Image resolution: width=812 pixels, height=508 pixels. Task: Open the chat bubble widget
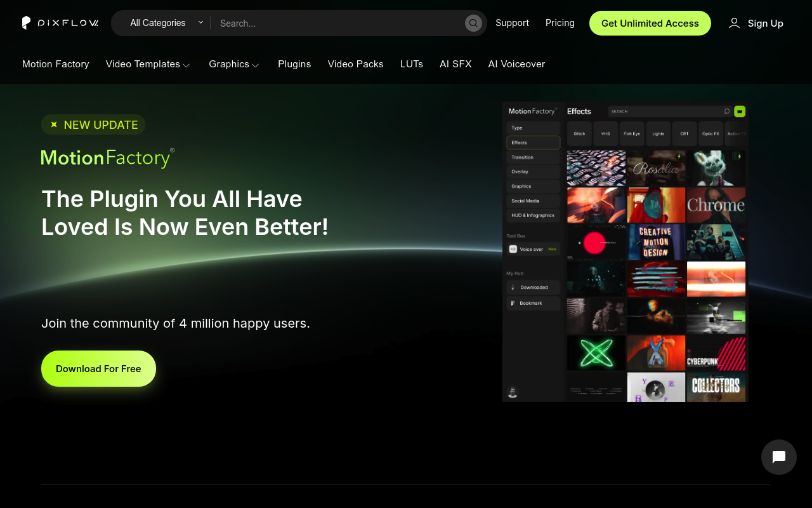[778, 457]
